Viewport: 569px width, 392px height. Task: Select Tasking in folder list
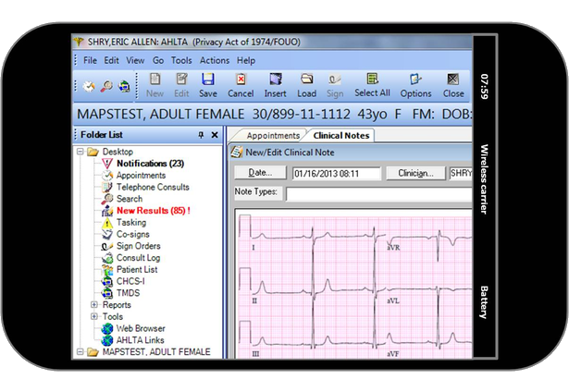coord(131,222)
